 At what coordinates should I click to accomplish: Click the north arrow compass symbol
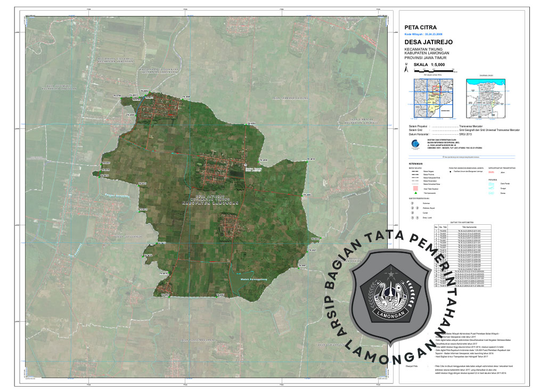(406, 69)
